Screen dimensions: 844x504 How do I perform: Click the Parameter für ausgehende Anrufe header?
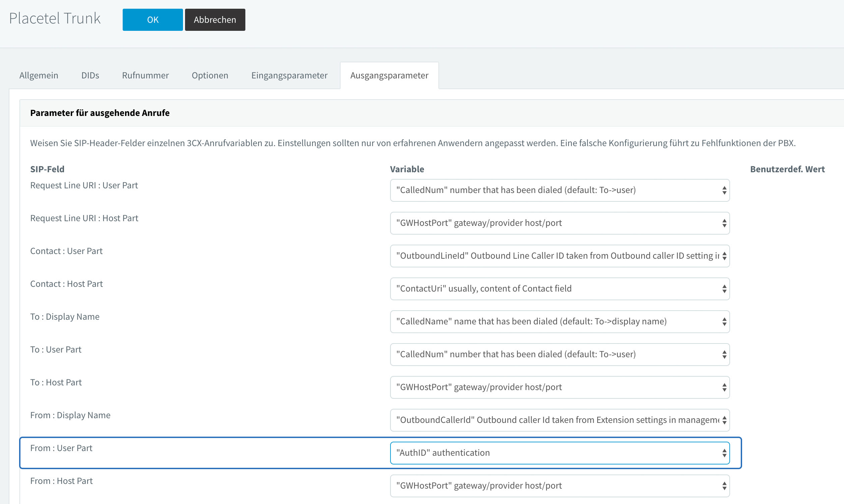click(100, 113)
